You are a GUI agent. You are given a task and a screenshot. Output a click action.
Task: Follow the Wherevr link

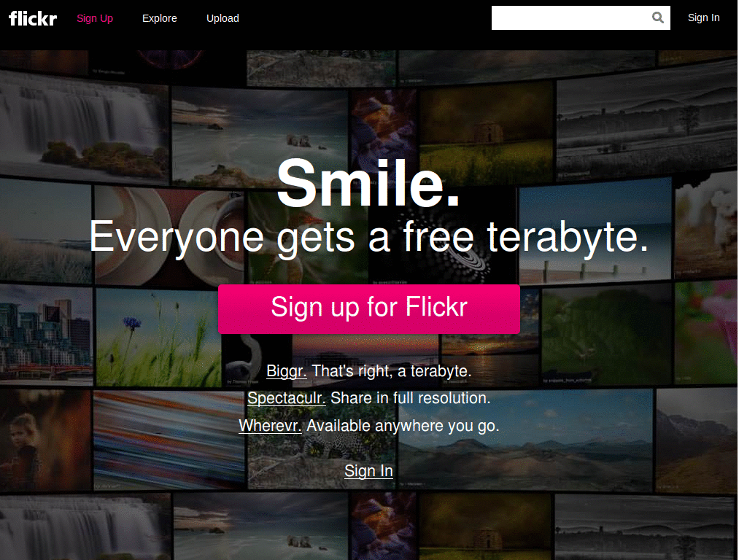(269, 426)
